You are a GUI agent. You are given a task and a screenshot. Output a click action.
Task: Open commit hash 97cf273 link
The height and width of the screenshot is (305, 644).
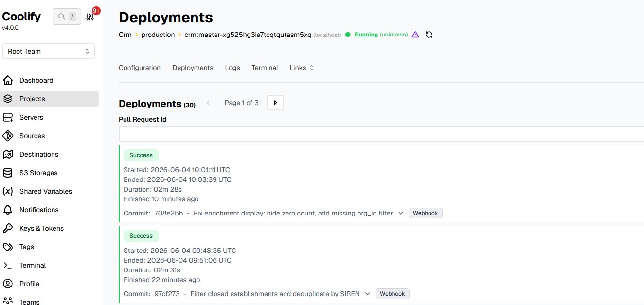tap(167, 294)
